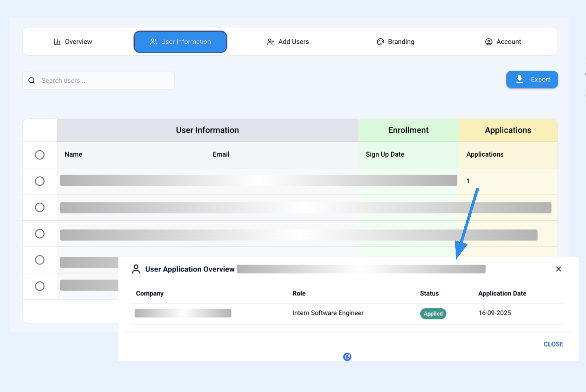The image size is (586, 392).
Task: Select the second user row radio button
Action: [40, 208]
